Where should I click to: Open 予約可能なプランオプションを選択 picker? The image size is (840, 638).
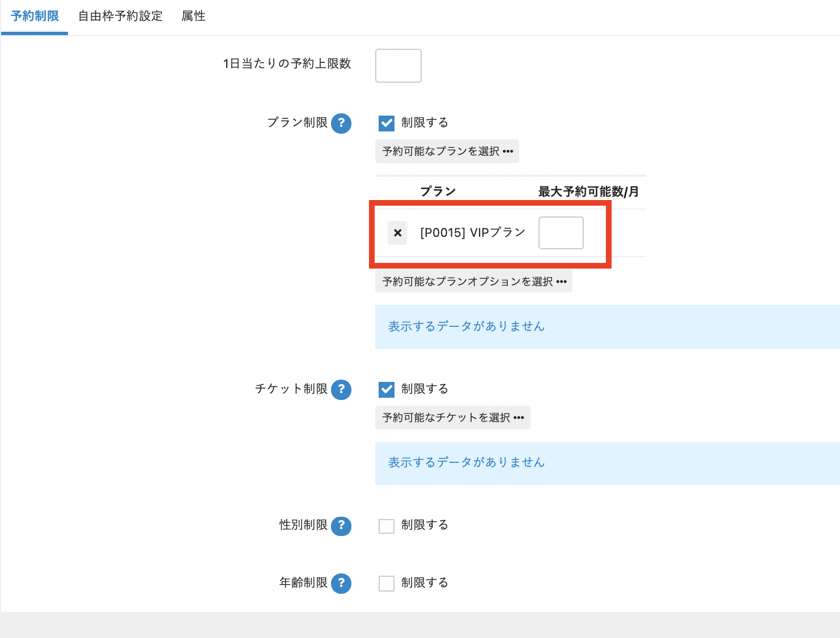[474, 282]
